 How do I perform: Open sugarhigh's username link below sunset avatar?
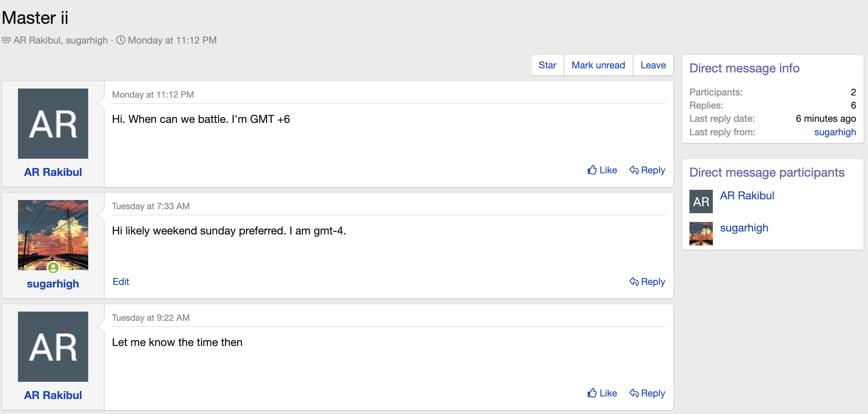(x=53, y=284)
